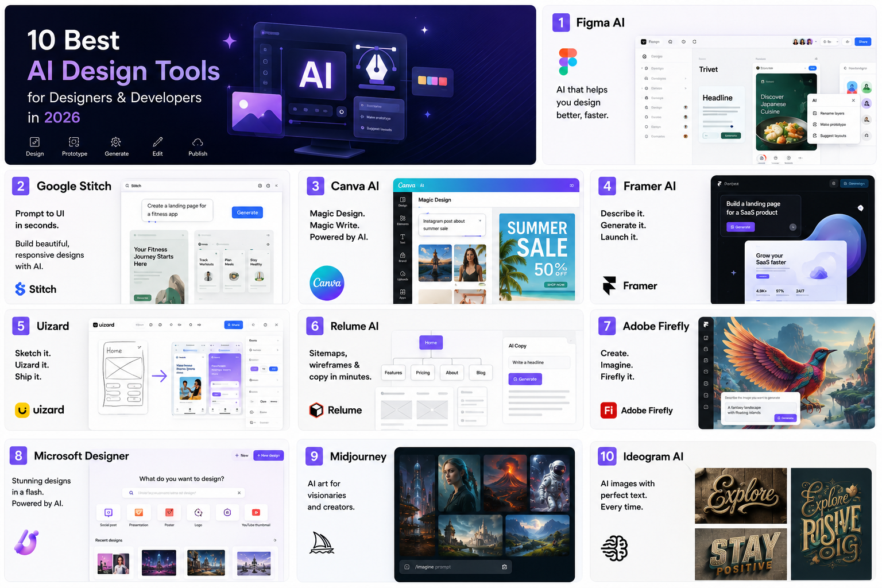
Task: Click Generate in the Adobe Firefly prompt
Action: [x=785, y=418]
